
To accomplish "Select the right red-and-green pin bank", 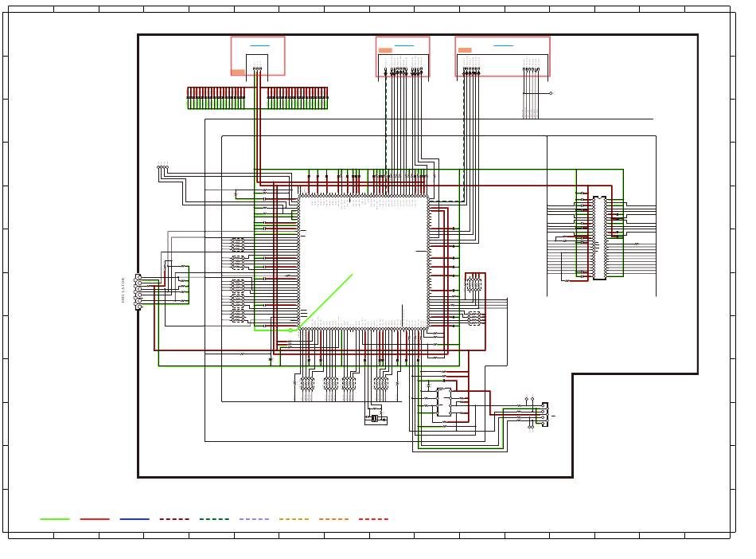I will 298,99.
